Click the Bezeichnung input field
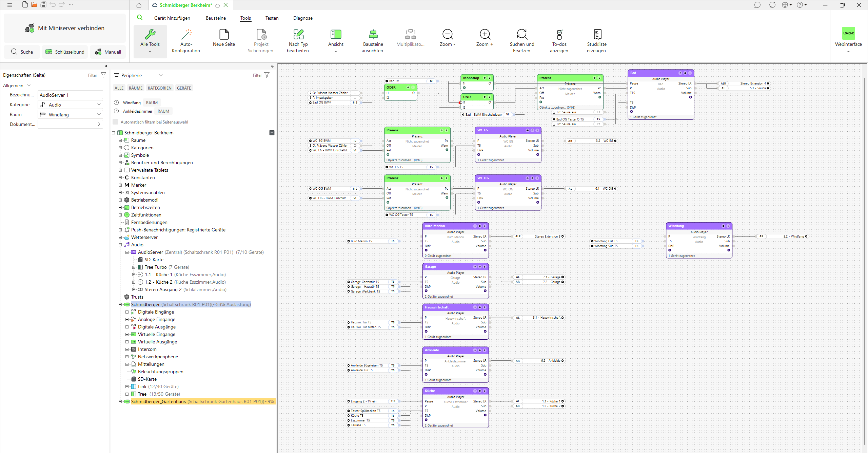This screenshot has width=868, height=453. [x=70, y=95]
